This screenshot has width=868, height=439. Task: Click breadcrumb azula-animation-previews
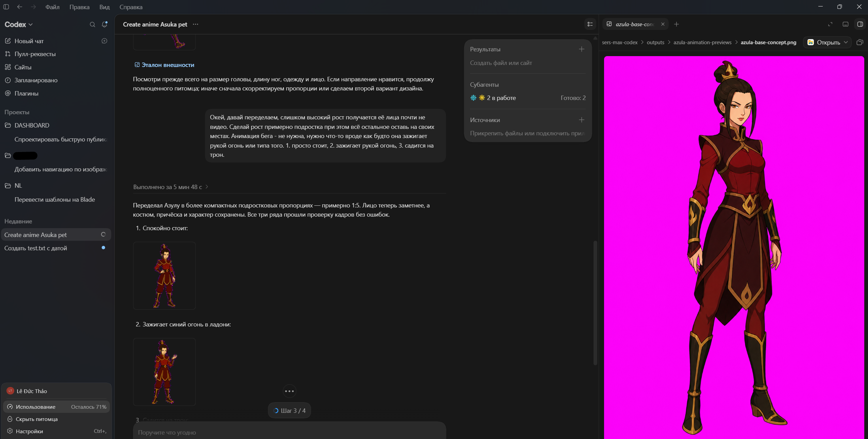[702, 43]
